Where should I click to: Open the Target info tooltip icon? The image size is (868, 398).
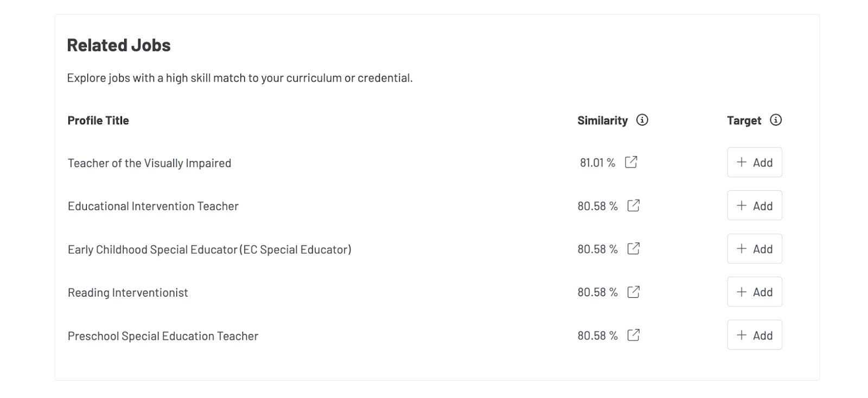pyautogui.click(x=777, y=120)
